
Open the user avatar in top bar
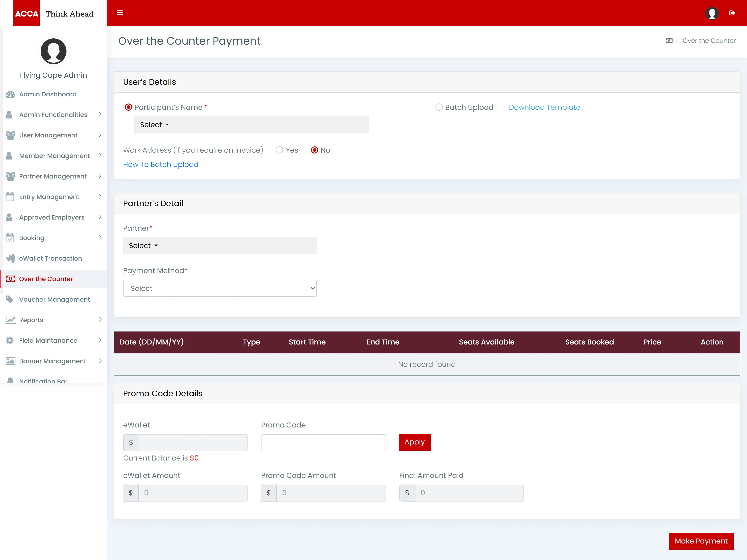tap(712, 13)
